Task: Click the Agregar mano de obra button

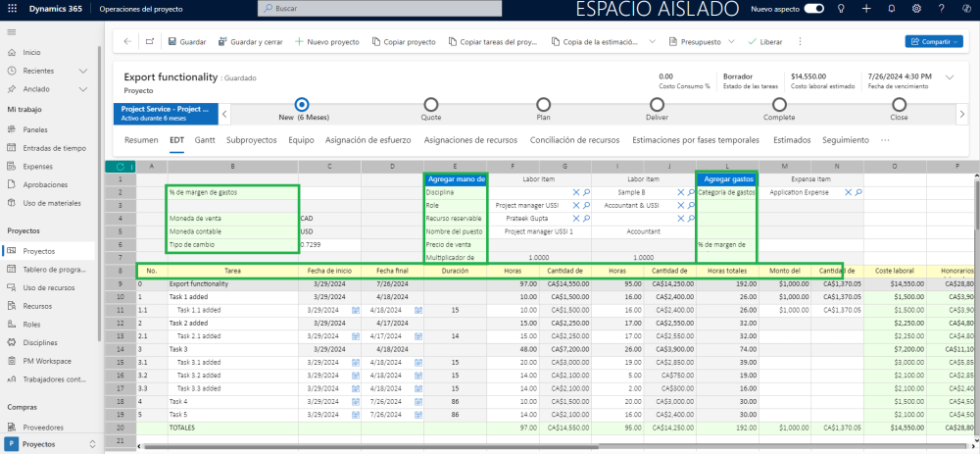Action: point(456,178)
